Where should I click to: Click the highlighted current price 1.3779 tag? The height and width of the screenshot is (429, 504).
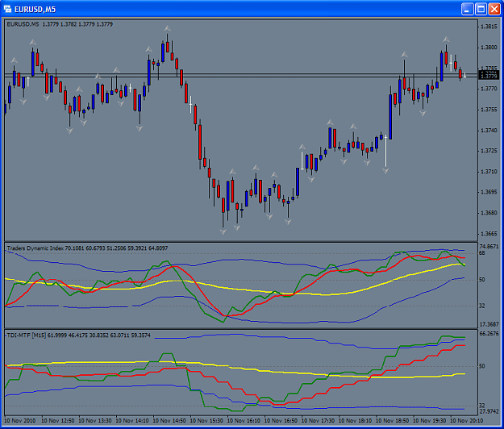[x=489, y=76]
